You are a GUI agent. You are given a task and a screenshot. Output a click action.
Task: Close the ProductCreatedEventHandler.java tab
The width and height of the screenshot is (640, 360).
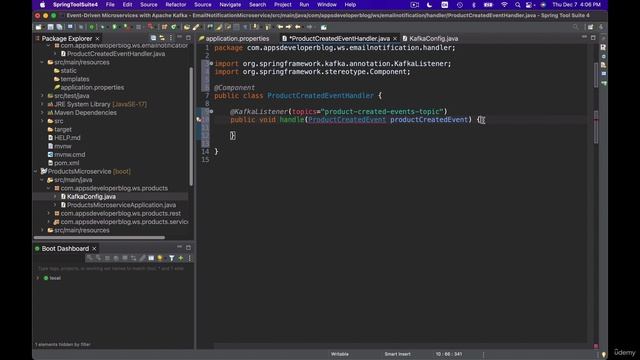click(x=395, y=38)
